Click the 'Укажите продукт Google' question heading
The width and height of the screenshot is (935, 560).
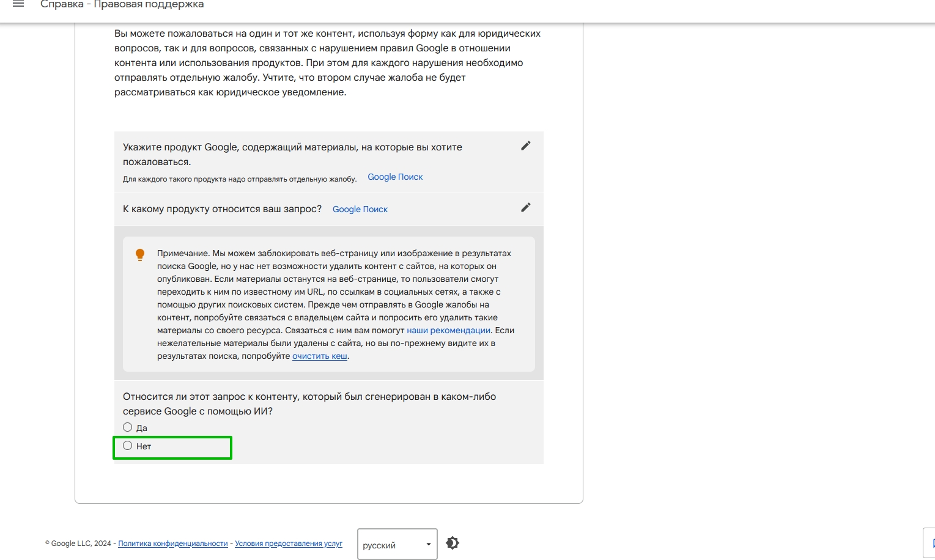(x=292, y=154)
